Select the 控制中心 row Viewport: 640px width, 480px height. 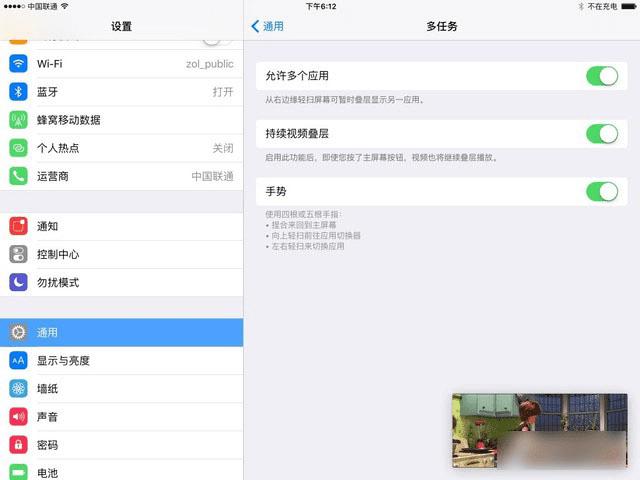pos(121,254)
